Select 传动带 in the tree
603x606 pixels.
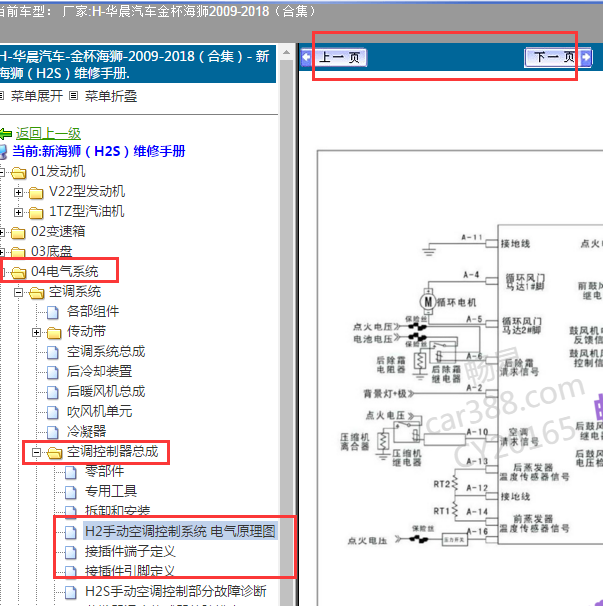(x=86, y=331)
